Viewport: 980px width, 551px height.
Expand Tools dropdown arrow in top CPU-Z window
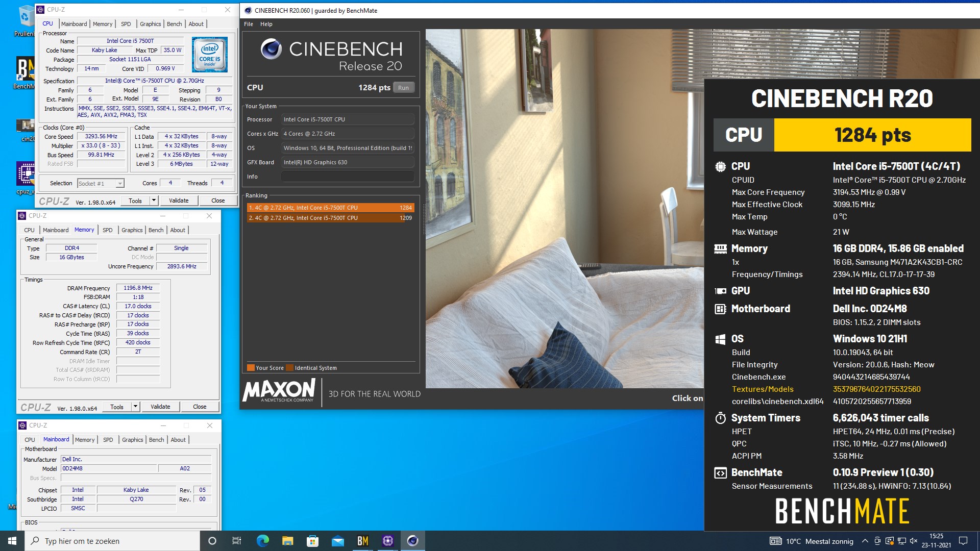(x=154, y=201)
